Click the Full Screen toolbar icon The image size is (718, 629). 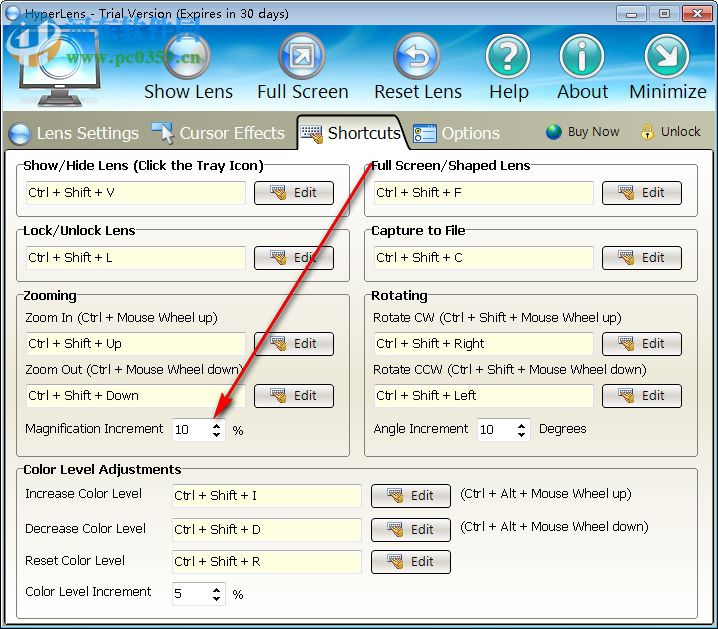[302, 57]
